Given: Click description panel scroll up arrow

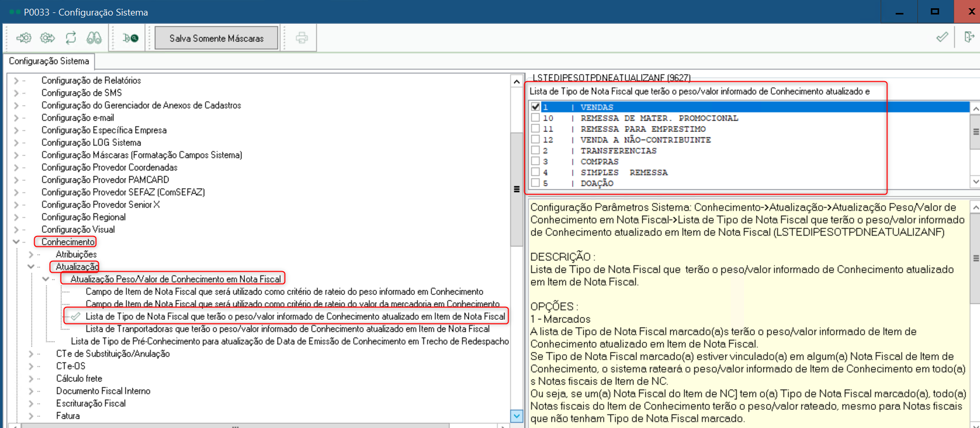Looking at the screenshot, I should tap(975, 208).
